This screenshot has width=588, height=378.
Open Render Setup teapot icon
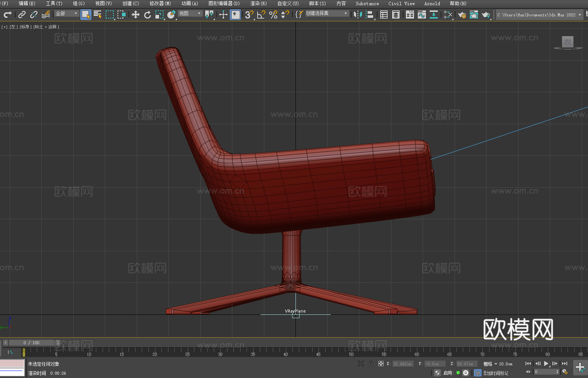coord(462,14)
